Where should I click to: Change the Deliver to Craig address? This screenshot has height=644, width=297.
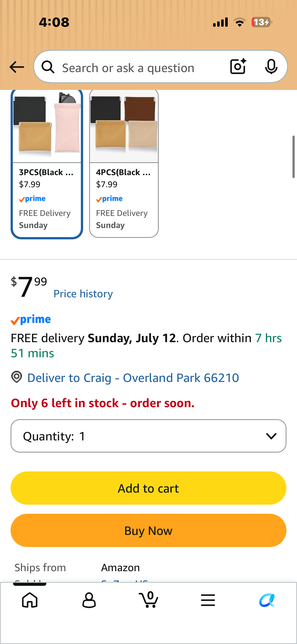pyautogui.click(x=133, y=378)
